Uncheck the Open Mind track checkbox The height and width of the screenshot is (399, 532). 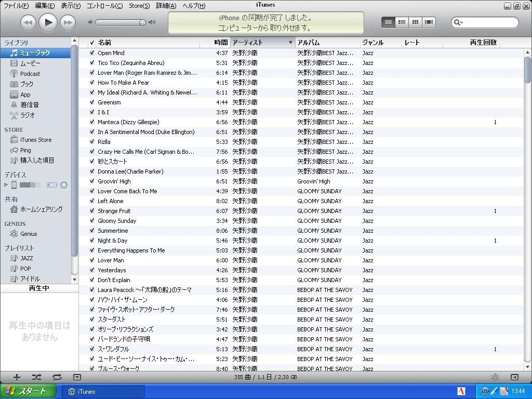[x=92, y=53]
